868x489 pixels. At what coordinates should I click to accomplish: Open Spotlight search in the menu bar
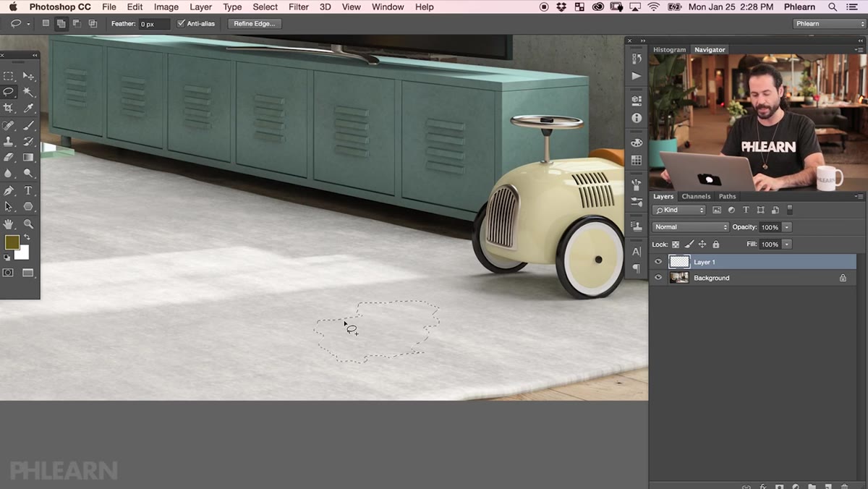pos(833,7)
